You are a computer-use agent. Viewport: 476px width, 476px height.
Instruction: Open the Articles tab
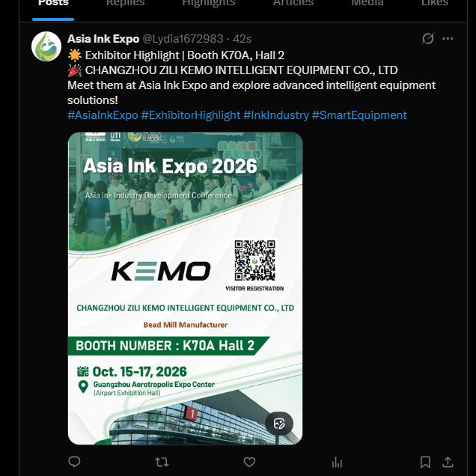293,3
